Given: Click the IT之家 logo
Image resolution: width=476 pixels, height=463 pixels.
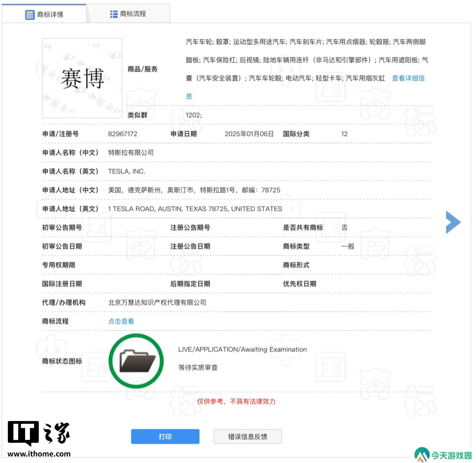Looking at the screenshot, I should click(x=39, y=433).
